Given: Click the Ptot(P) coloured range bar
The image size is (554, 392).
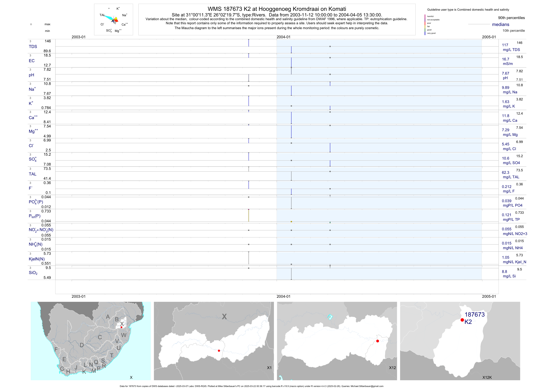Looking at the screenshot, I should [x=249, y=215].
